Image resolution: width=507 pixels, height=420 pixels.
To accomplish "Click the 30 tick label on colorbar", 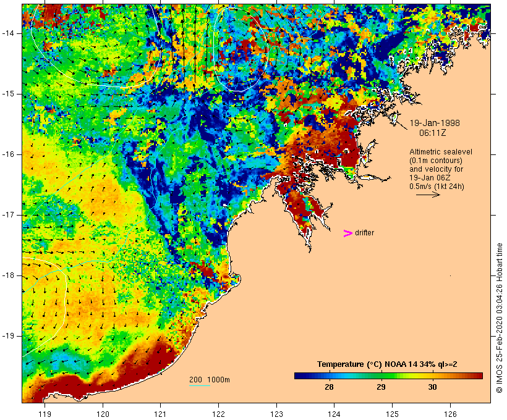I will pos(432,387).
